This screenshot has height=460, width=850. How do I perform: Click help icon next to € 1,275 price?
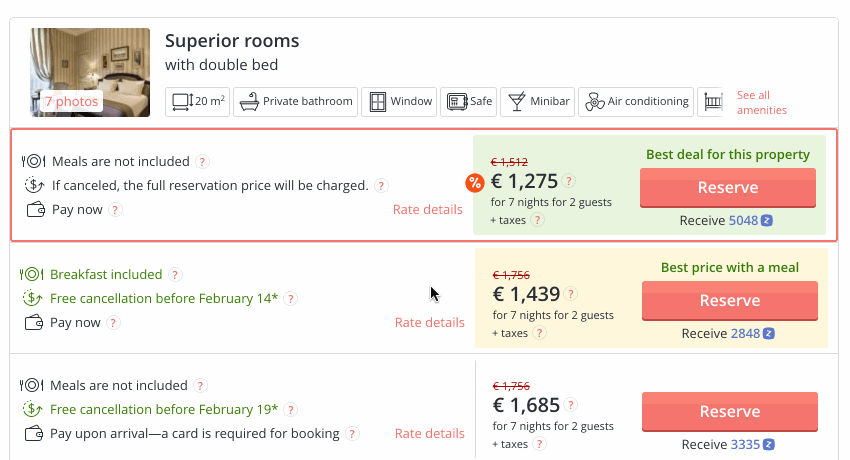tap(568, 181)
